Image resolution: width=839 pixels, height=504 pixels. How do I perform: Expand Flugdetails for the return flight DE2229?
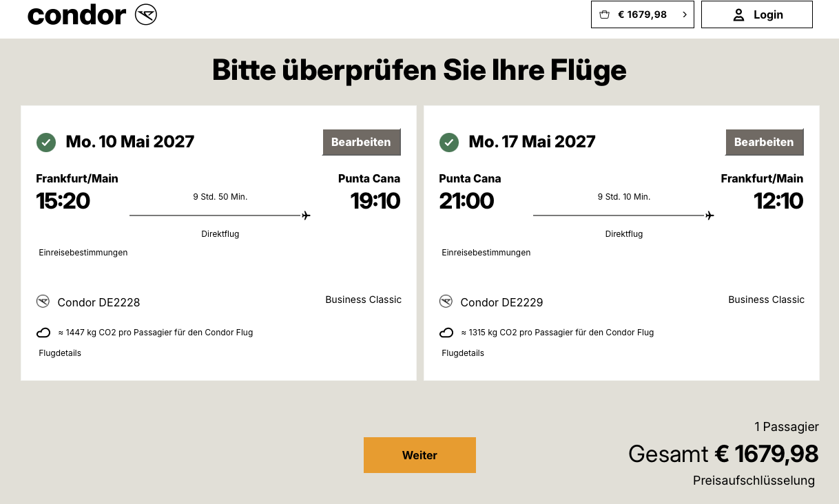pos(463,353)
